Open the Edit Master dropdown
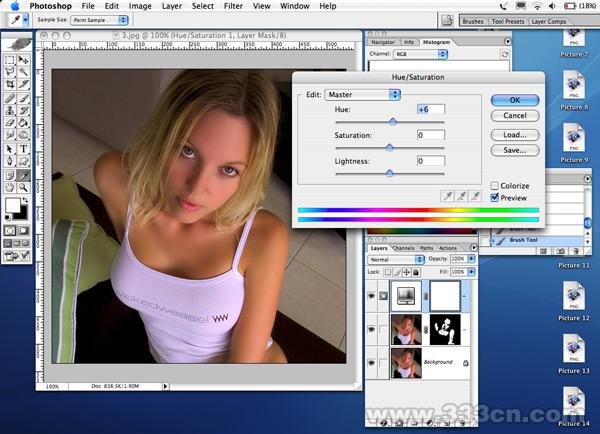 363,94
